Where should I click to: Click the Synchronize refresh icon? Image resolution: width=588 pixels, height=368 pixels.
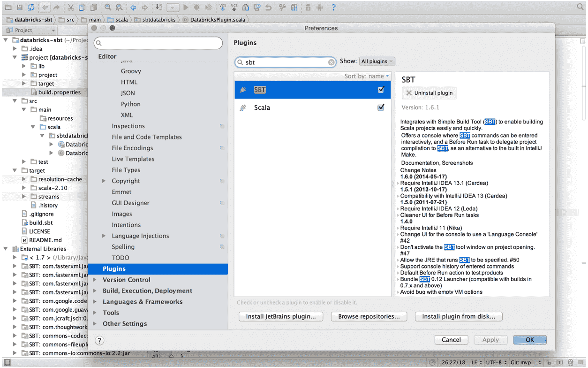(x=30, y=8)
